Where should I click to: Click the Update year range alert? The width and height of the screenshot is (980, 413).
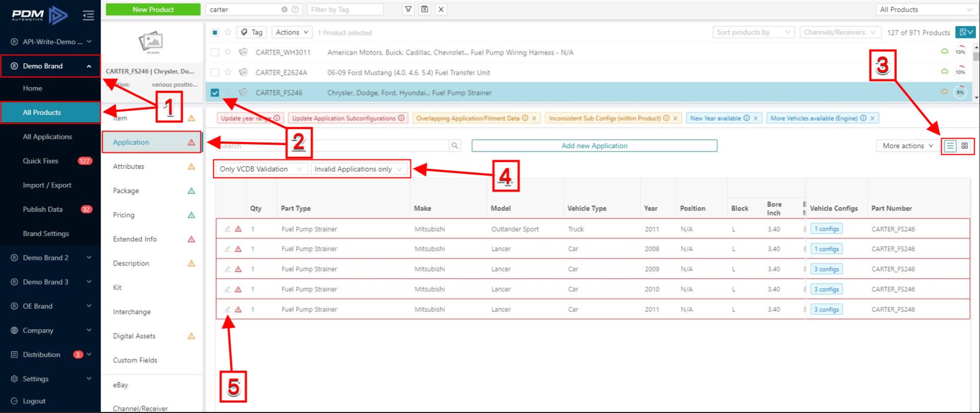[x=250, y=118]
